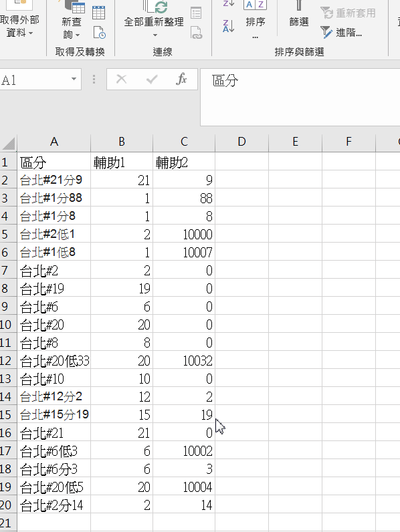Click cell 台北#21分9
This screenshot has height=532, width=400.
click(x=54, y=180)
